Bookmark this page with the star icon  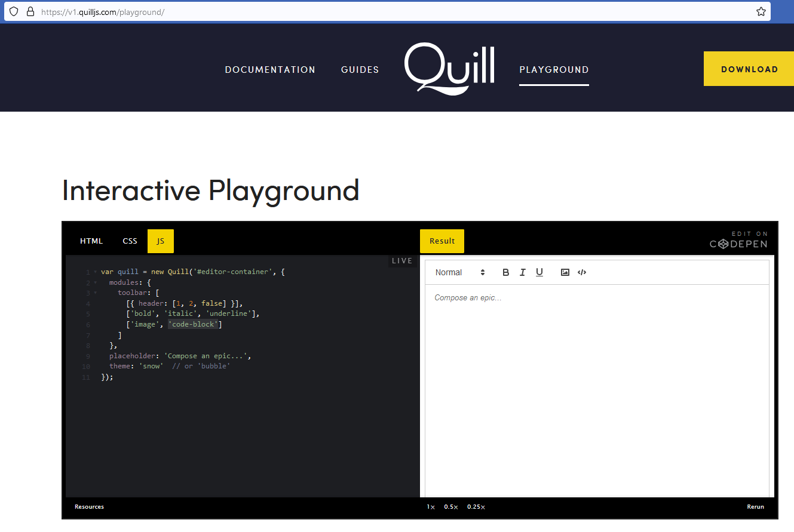[x=761, y=11]
